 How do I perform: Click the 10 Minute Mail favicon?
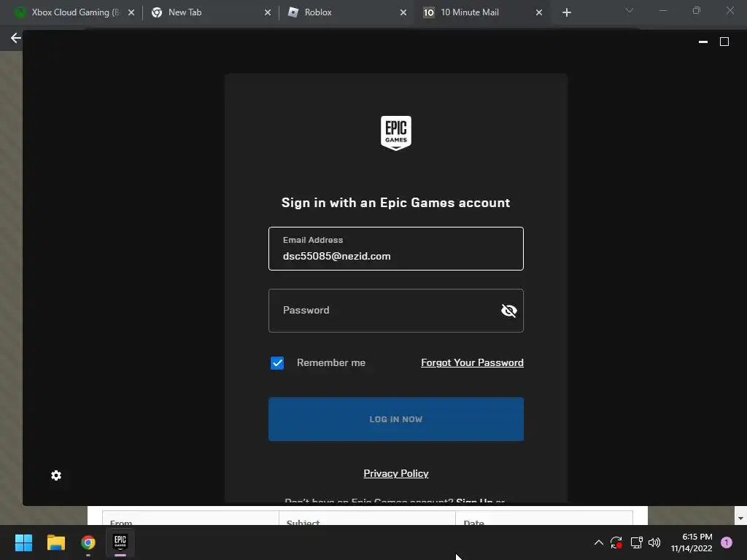(429, 12)
